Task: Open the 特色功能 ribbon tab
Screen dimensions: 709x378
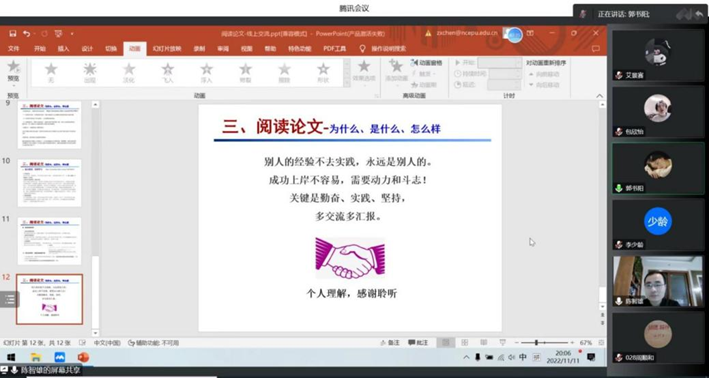Action: (x=300, y=48)
